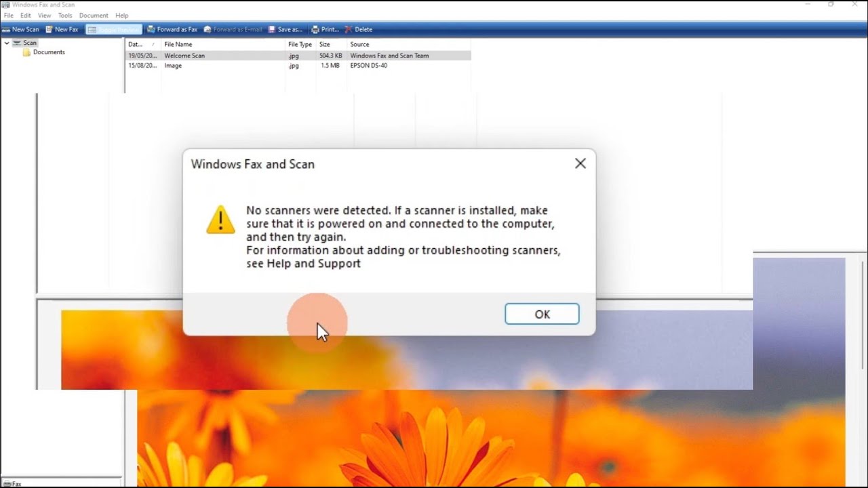Click the New Fax toolbar button
Image resolution: width=868 pixels, height=488 pixels.
click(62, 29)
